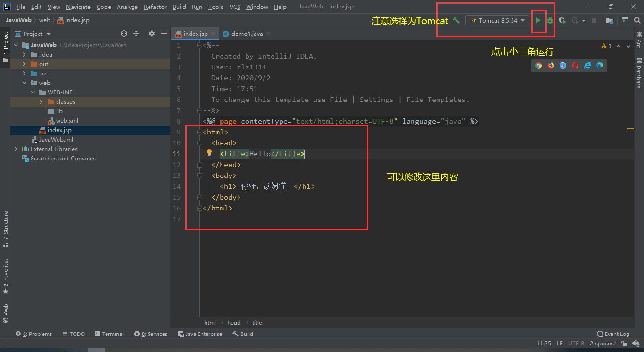Expand the classes folder
This screenshot has height=352, width=644.
[41, 101]
